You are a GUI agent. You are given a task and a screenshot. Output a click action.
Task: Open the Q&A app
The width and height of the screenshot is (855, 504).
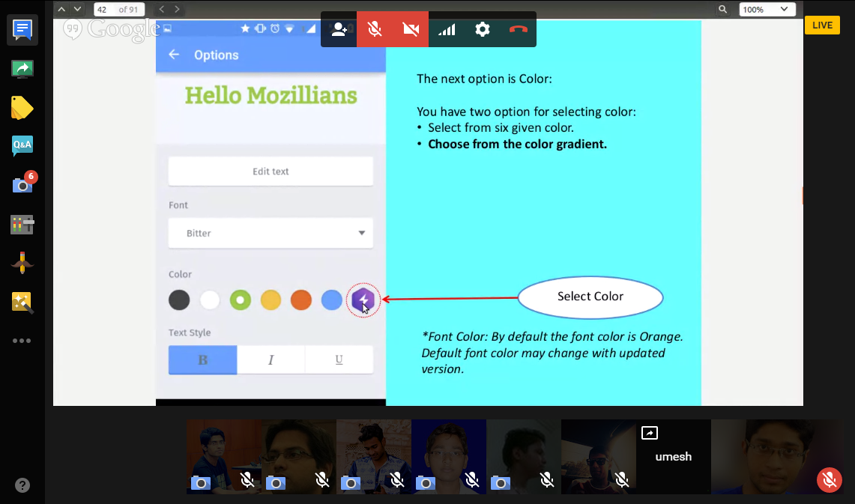[22, 145]
